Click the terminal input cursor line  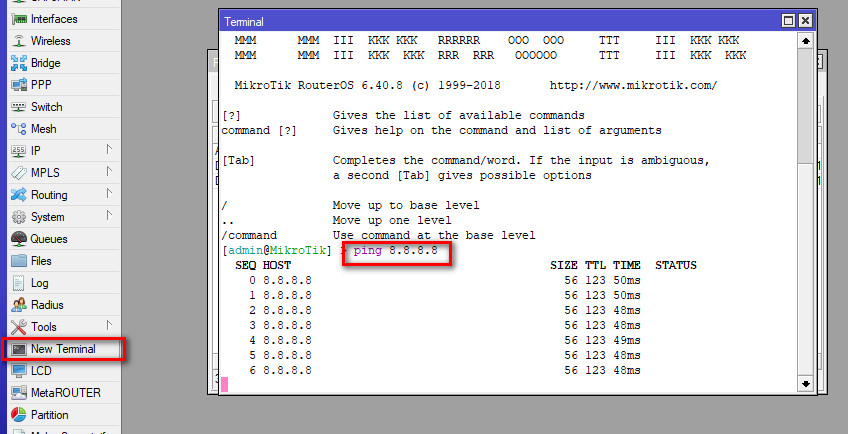[400, 385]
